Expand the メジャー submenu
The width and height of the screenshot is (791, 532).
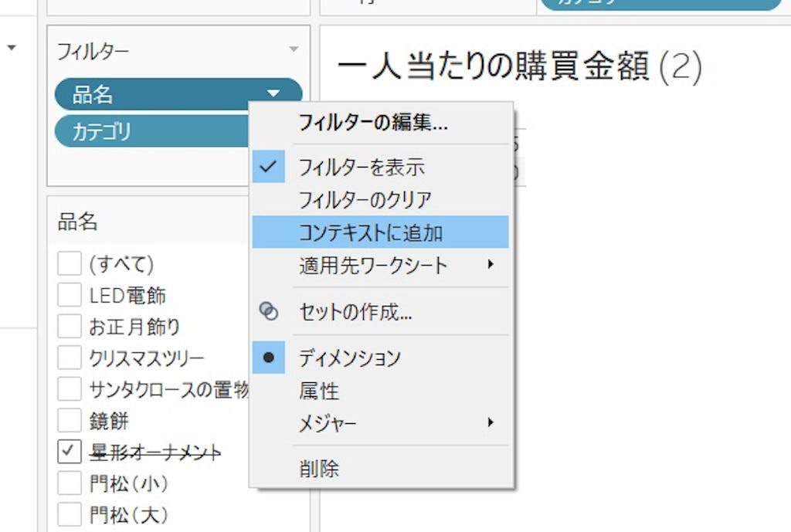pyautogui.click(x=490, y=422)
